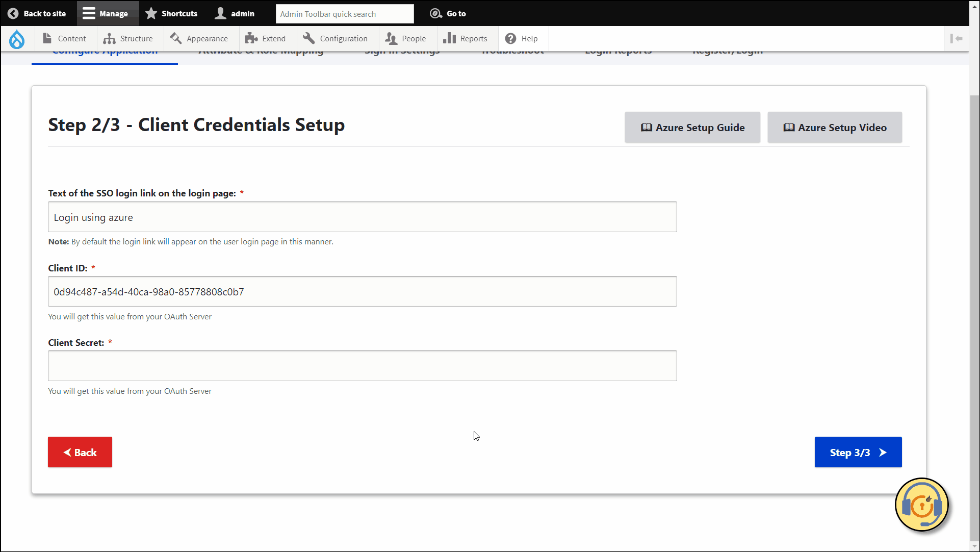Open the Help menu item
This screenshot has height=552, width=980.
(522, 39)
